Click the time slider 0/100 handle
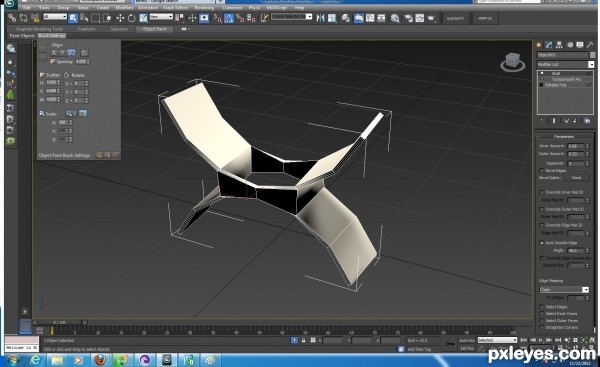This screenshot has width=600, height=367. pos(60,322)
